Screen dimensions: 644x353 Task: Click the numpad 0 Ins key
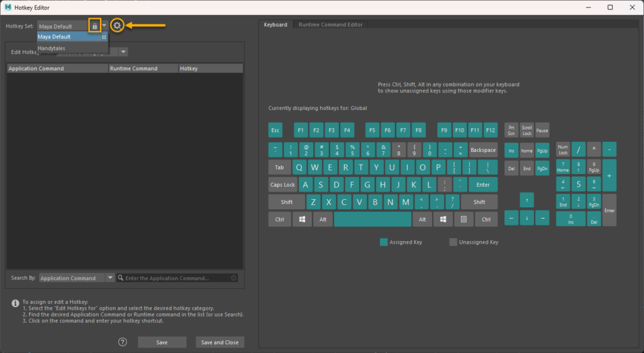(571, 219)
